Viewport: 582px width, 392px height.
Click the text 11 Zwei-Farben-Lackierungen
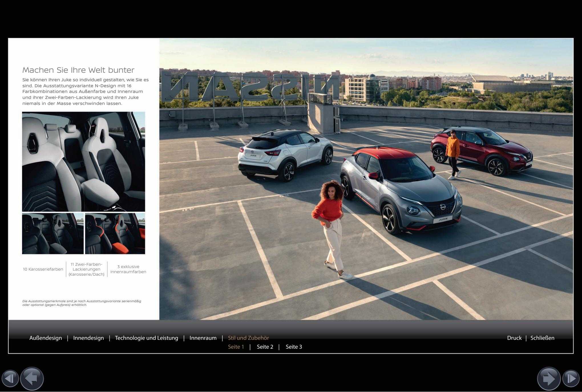(86, 269)
